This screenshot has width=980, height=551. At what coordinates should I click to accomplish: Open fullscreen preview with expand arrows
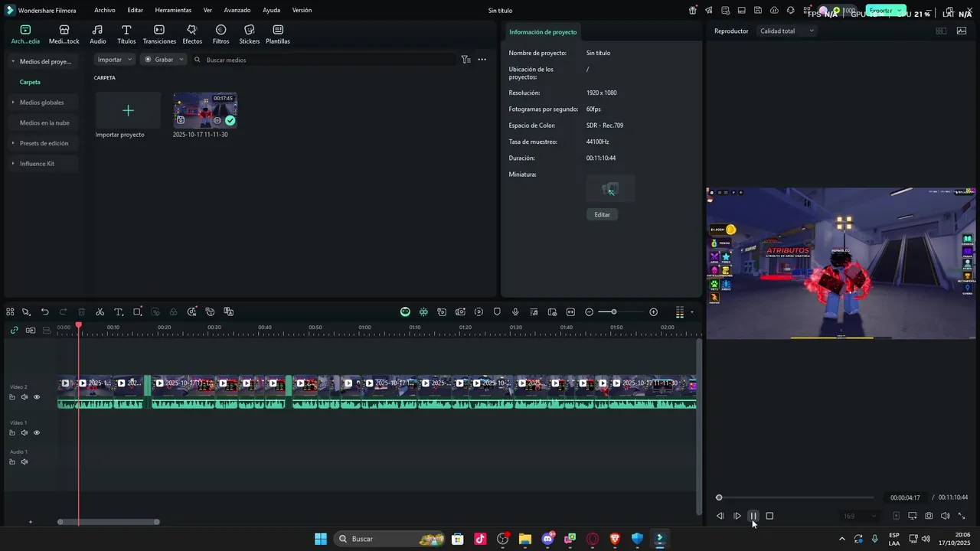pyautogui.click(x=962, y=516)
